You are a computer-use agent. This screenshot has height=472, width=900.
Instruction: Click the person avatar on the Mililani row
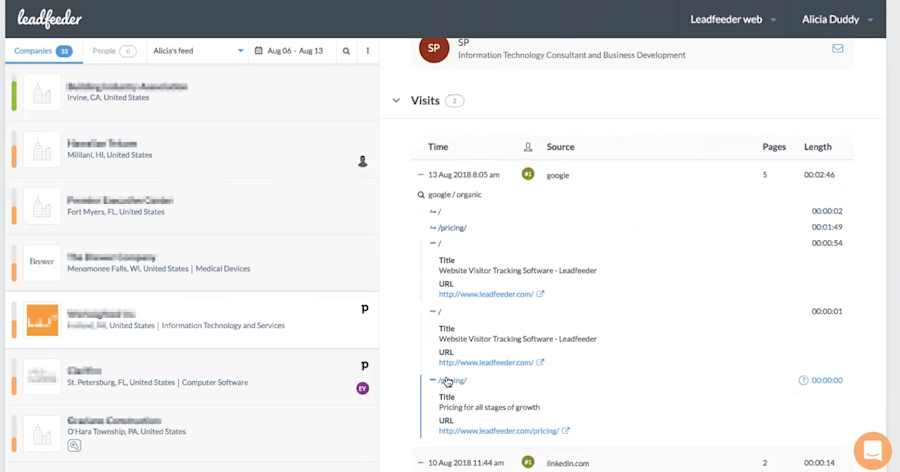coord(363,161)
